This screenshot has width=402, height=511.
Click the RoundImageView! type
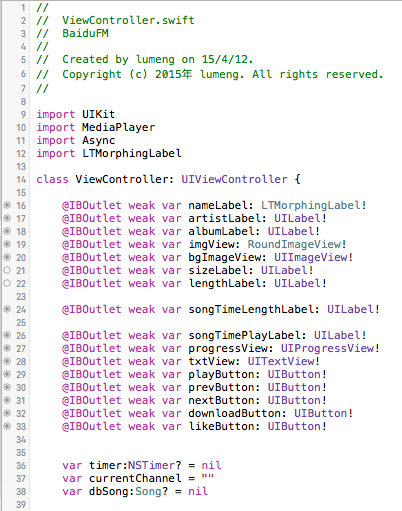coord(297,244)
